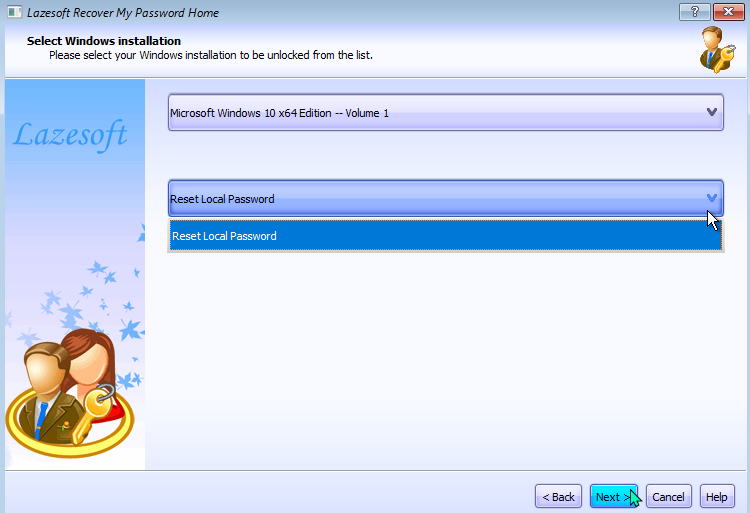Click the user-with-key icon in the header
Viewport: 750px width, 513px height.
tap(717, 50)
